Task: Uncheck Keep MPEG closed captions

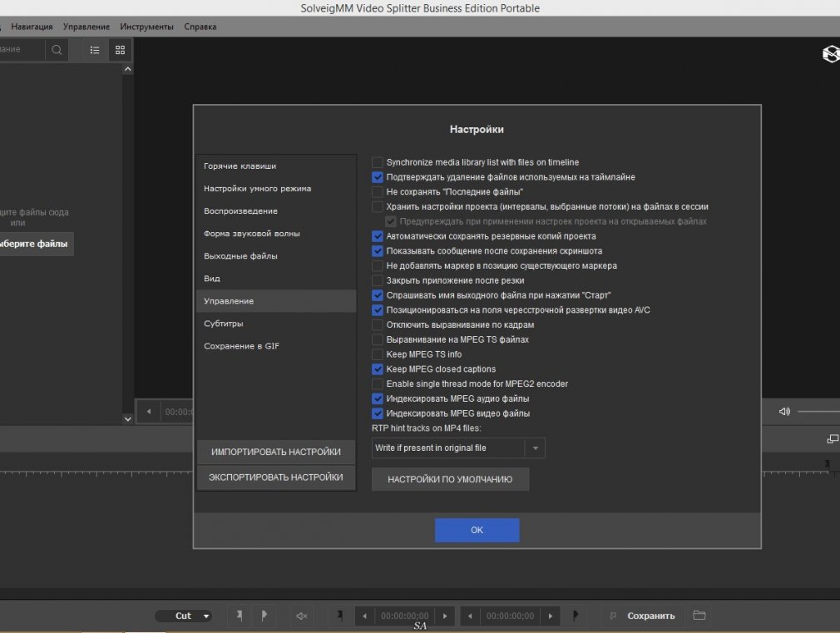Action: pos(377,368)
